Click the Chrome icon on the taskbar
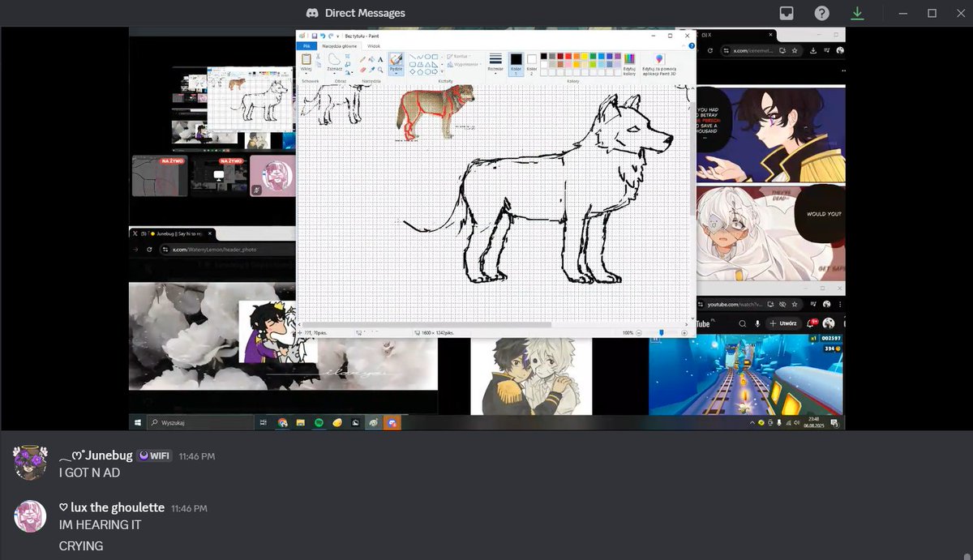Screen dimensions: 973x560 pos(283,423)
